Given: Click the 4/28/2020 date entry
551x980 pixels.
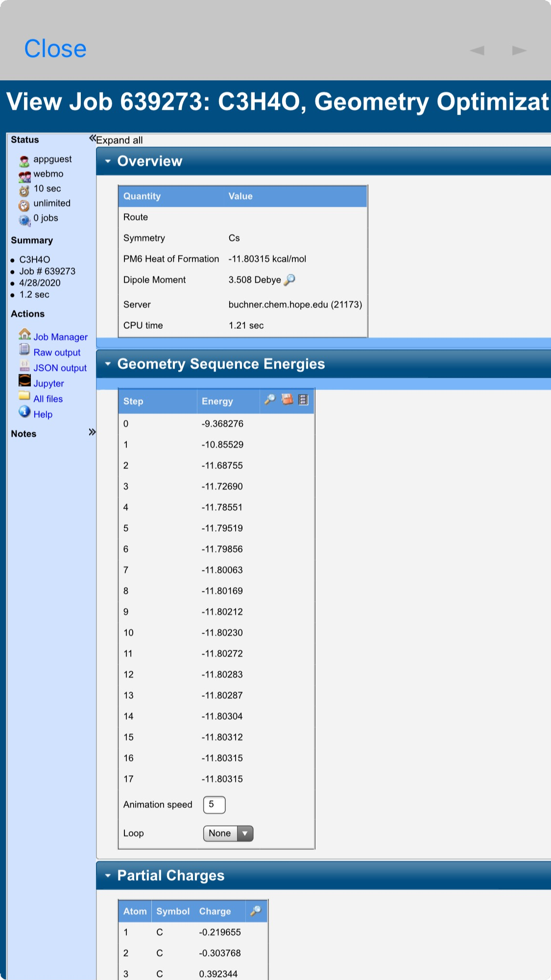Looking at the screenshot, I should click(x=40, y=283).
